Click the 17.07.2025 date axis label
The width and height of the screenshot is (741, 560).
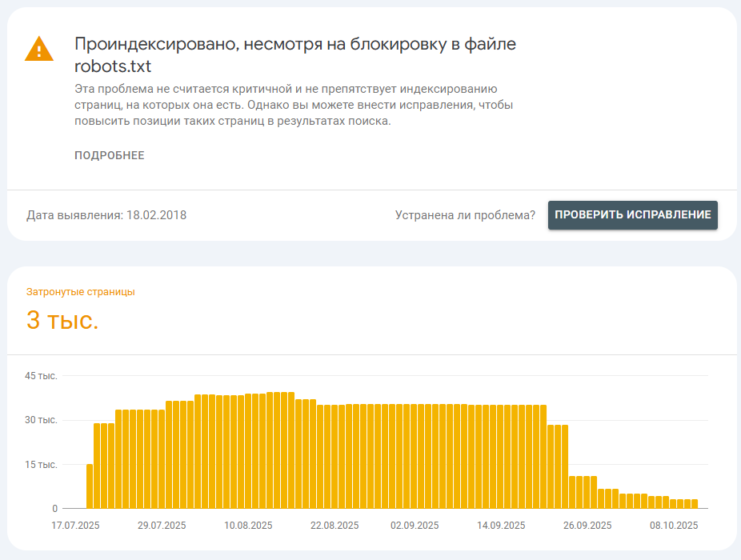[74, 526]
